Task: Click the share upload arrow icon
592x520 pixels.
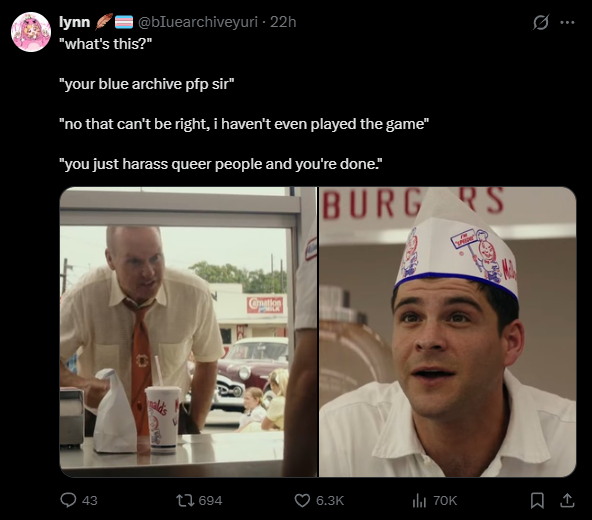Action: click(x=567, y=500)
